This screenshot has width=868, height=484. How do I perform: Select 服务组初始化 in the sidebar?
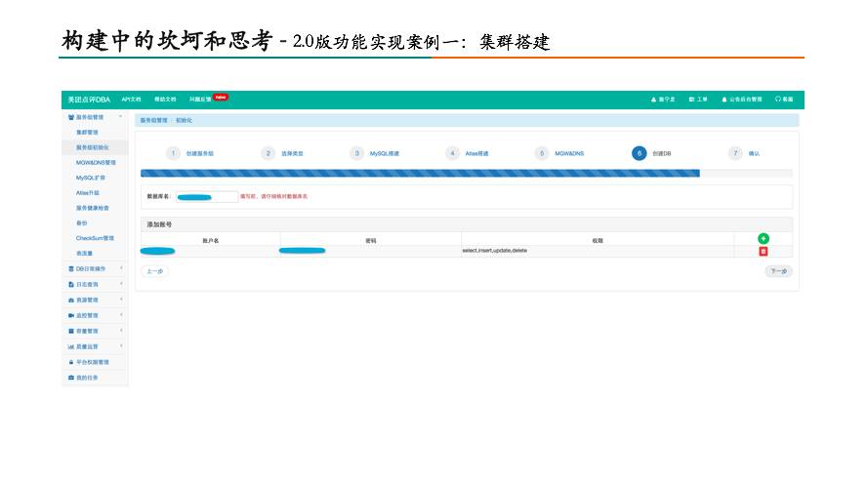click(x=93, y=147)
